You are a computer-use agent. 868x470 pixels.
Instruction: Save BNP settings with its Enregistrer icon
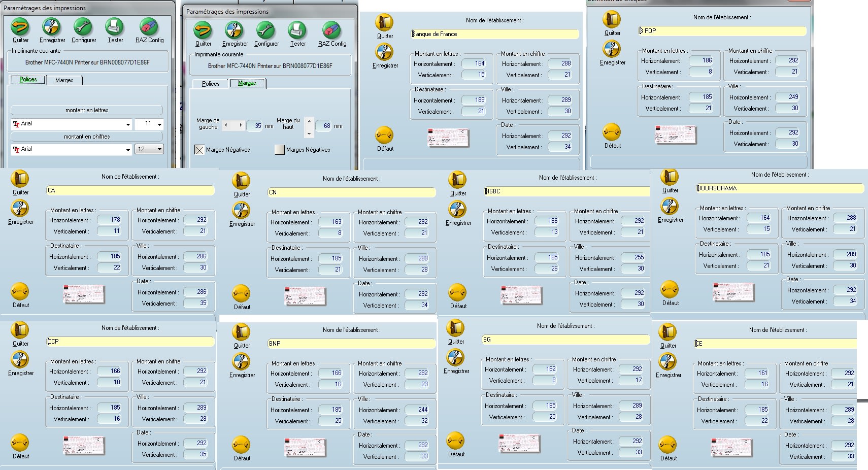(242, 362)
